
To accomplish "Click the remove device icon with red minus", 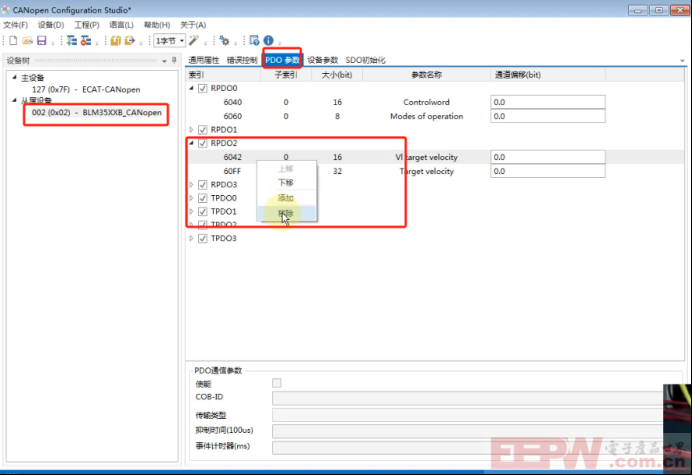I will pos(86,41).
